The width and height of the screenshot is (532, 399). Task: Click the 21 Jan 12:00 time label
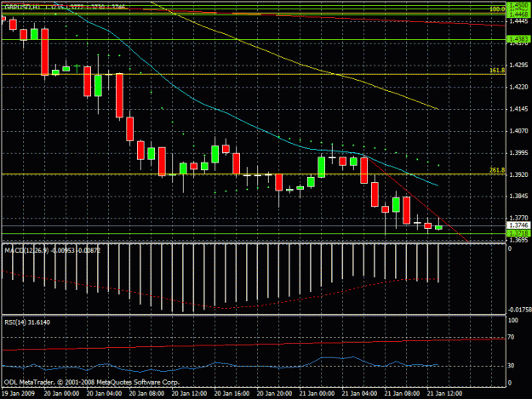click(444, 394)
